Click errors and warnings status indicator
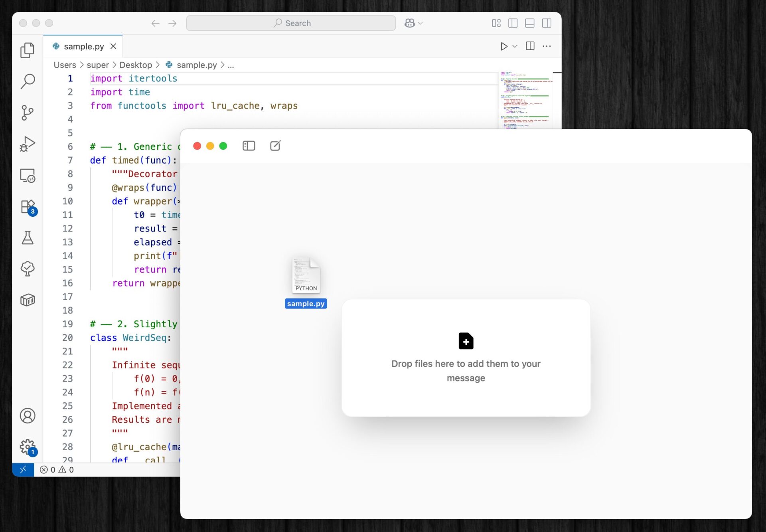The height and width of the screenshot is (532, 766). pos(57,469)
